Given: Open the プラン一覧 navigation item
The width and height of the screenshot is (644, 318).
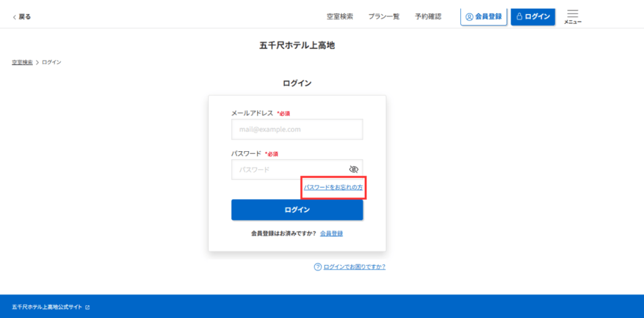Looking at the screenshot, I should point(384,16).
